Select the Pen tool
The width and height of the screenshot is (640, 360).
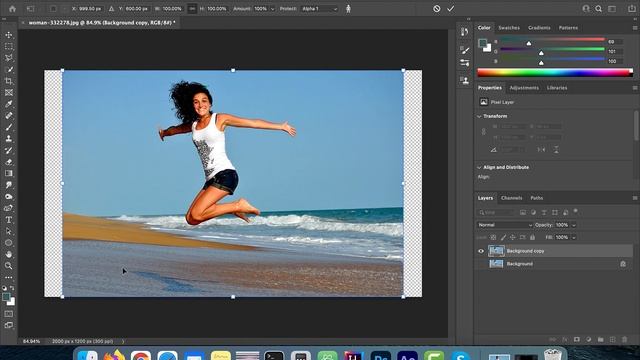(x=9, y=208)
